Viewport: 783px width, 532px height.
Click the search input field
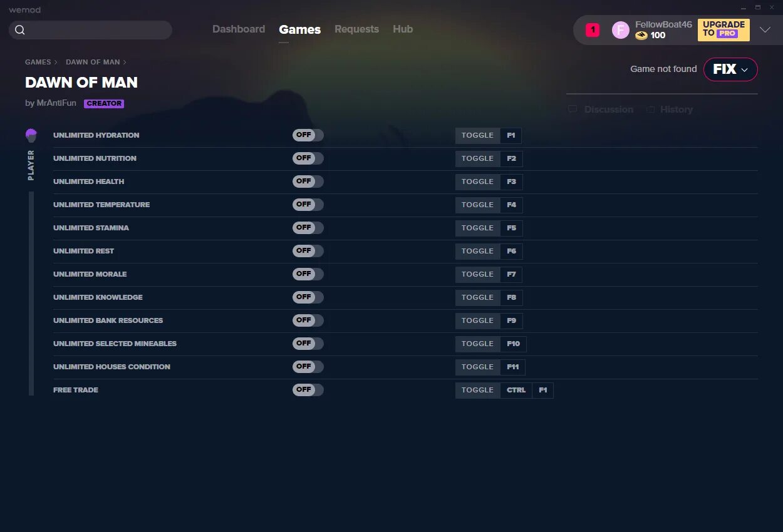pos(91,30)
